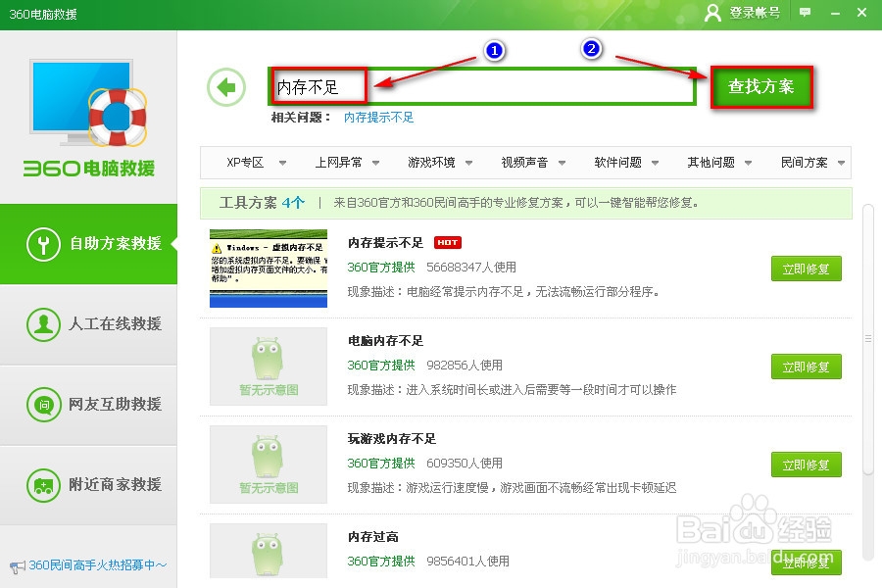882x588 pixels.
Task: Click into the search box containing 内存不足
Action: [481, 86]
